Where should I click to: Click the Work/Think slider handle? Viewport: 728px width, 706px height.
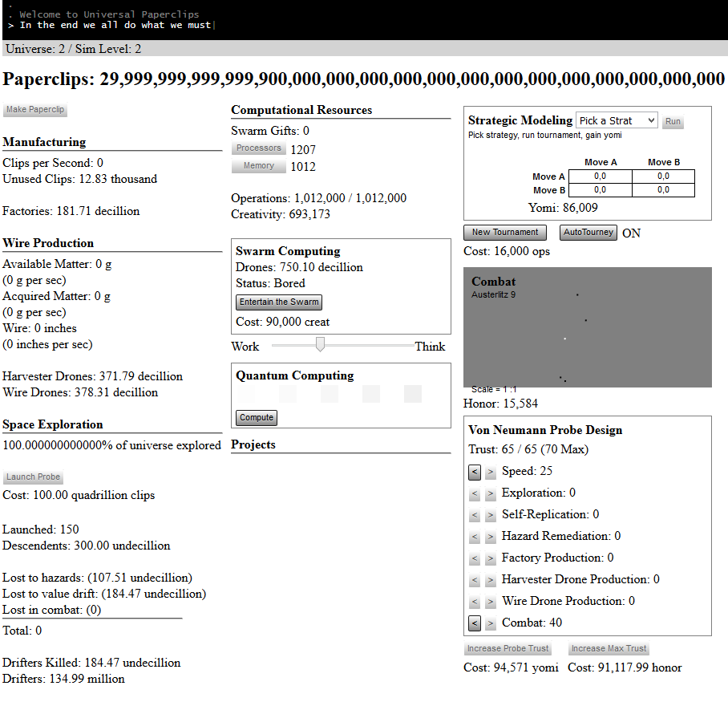coord(320,345)
